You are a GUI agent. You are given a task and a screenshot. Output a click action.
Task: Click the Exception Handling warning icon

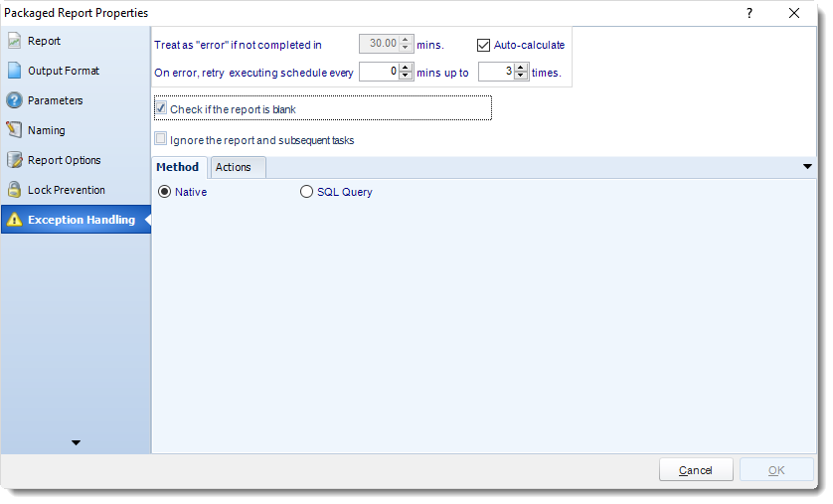14,220
